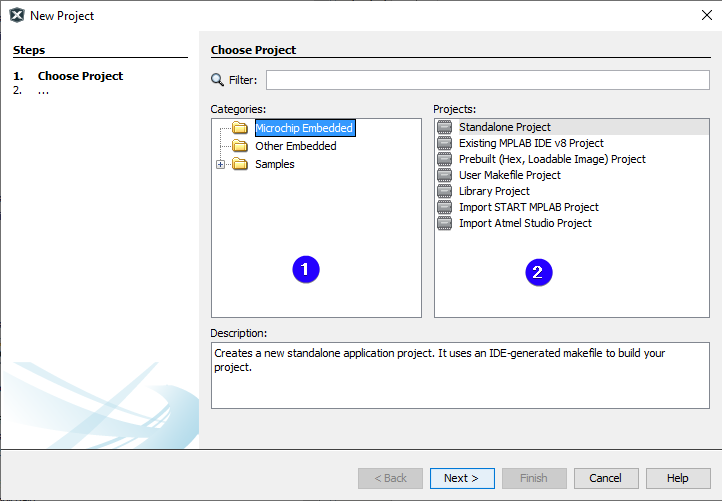Select User Makefile Project entry
This screenshot has height=501, width=722.
point(510,175)
